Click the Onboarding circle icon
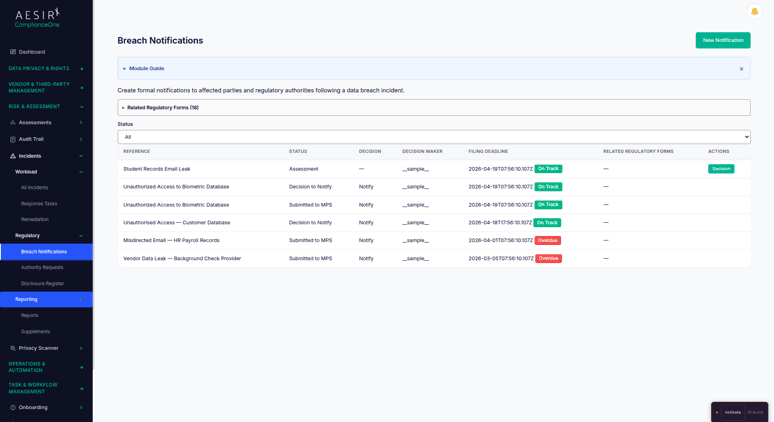This screenshot has height=422, width=774. (13, 407)
